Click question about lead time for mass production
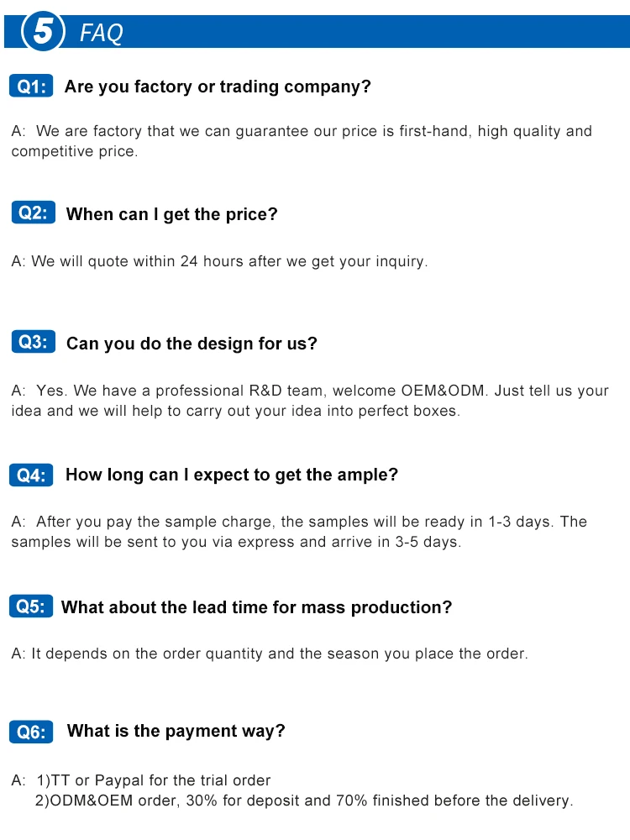This screenshot has width=630, height=840. 256,607
